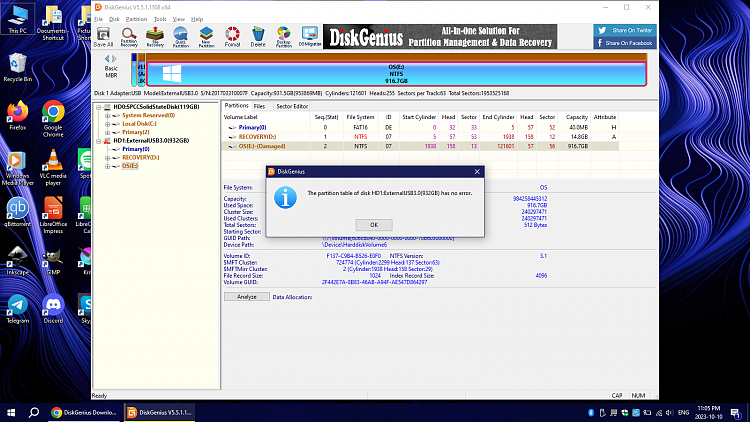Launch GIMP from desktop
Screen dimensions: 750x422
53,260
